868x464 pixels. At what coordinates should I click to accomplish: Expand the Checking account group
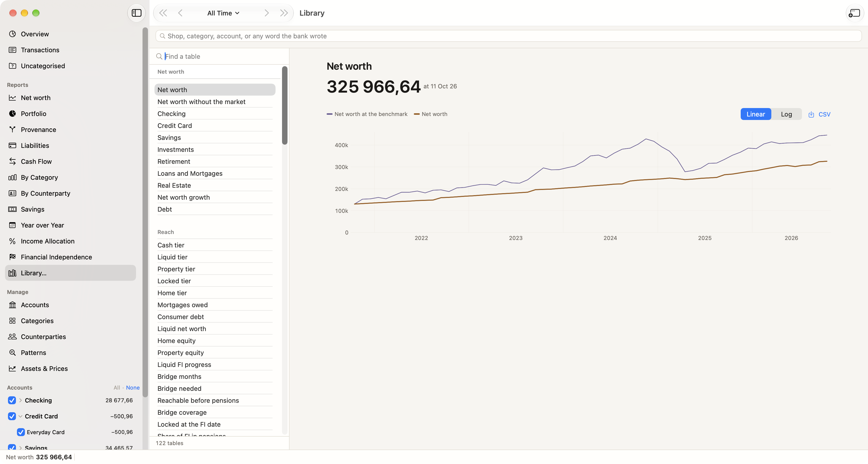pyautogui.click(x=21, y=400)
